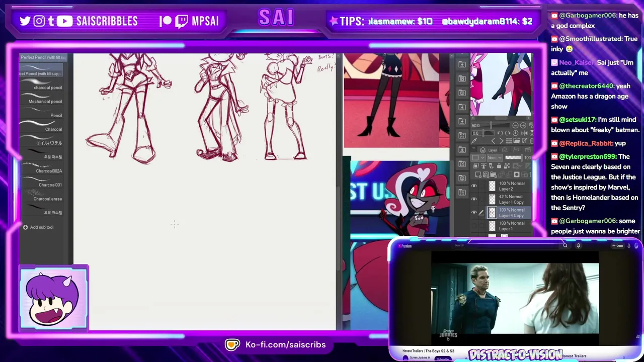Create a new raster layer
644x362 pixels.
(x=478, y=174)
